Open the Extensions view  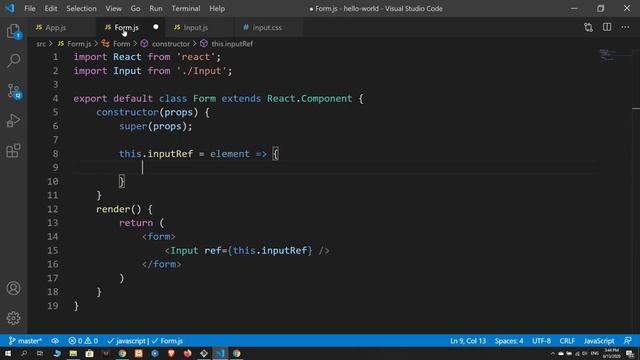pyautogui.click(x=13, y=151)
